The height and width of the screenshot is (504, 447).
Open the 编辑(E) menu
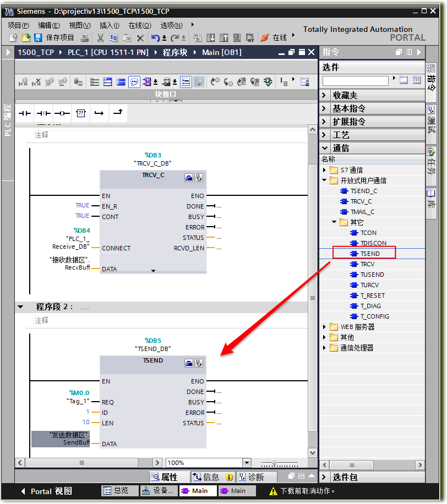pyautogui.click(x=49, y=25)
